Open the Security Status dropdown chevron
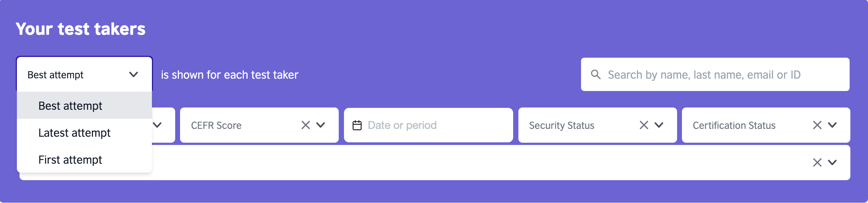 click(659, 125)
